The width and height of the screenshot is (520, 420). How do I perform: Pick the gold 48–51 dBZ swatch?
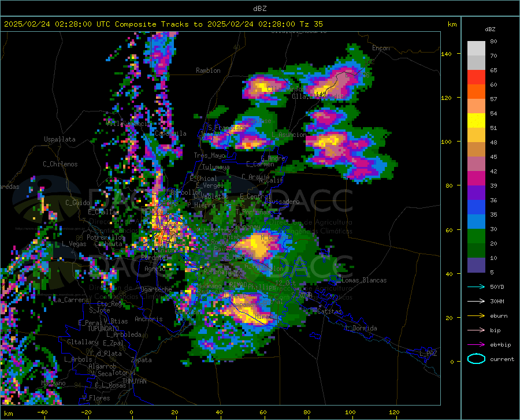pos(476,135)
